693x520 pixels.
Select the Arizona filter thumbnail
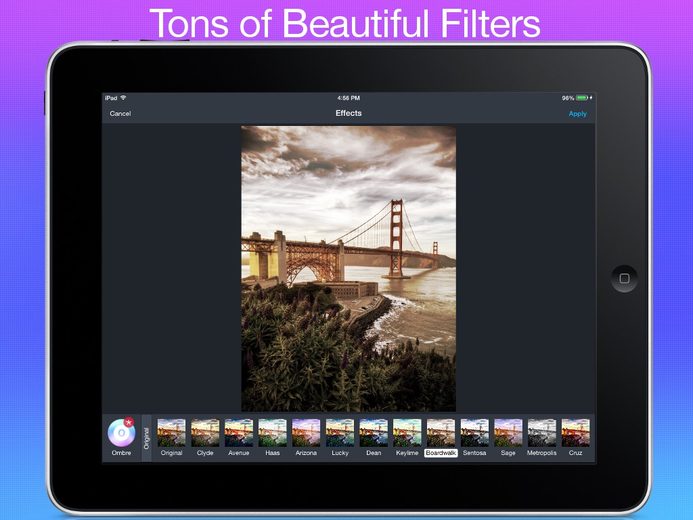(306, 433)
